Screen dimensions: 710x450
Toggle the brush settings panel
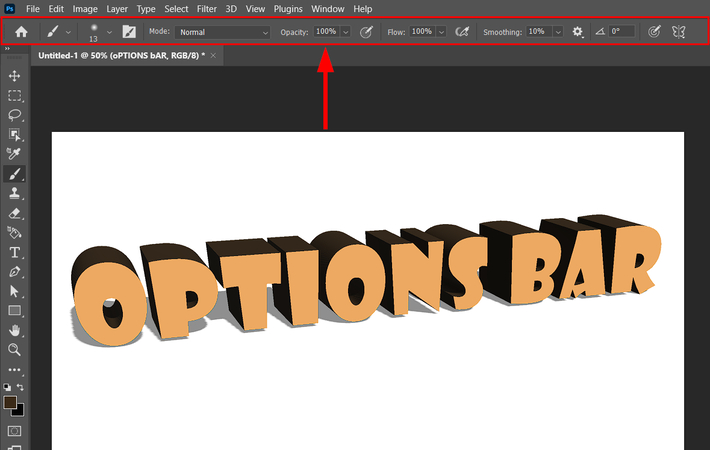129,32
